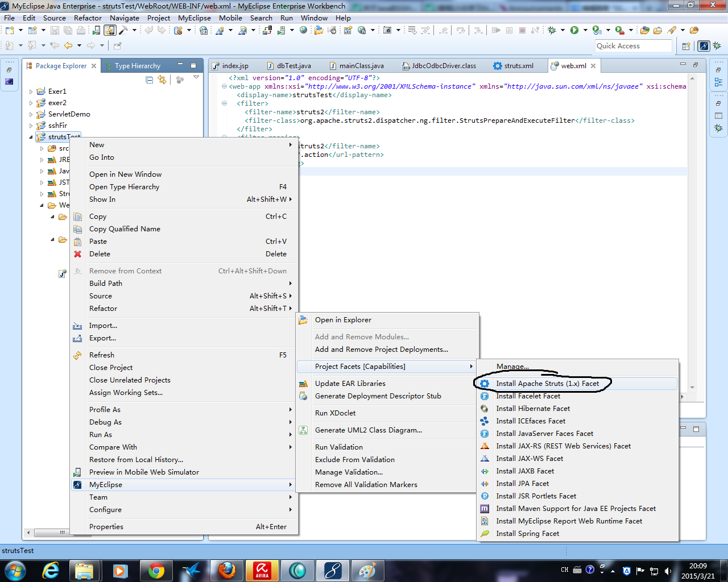The height and width of the screenshot is (582, 728).
Task: Select Generate UML2 Class Diagram...
Action: pyautogui.click(x=387, y=430)
